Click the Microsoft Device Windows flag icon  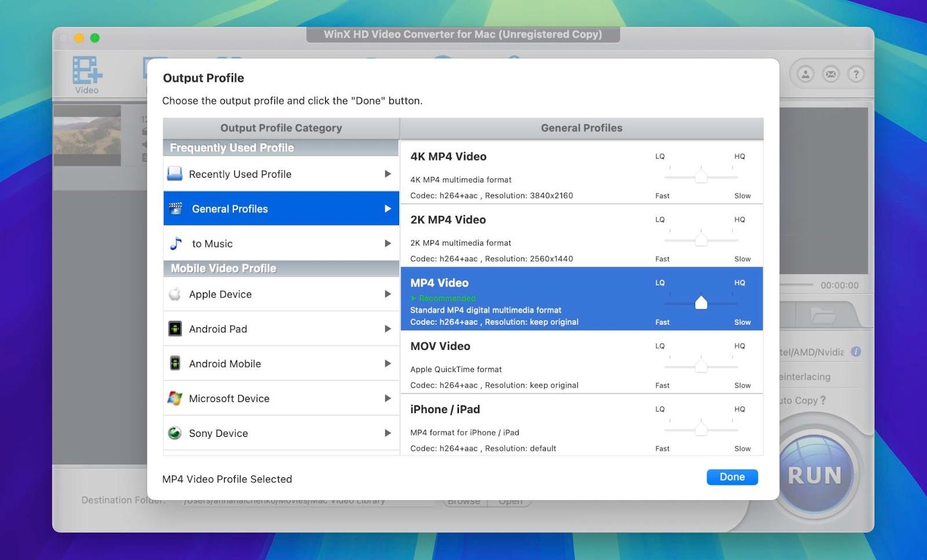(x=175, y=398)
